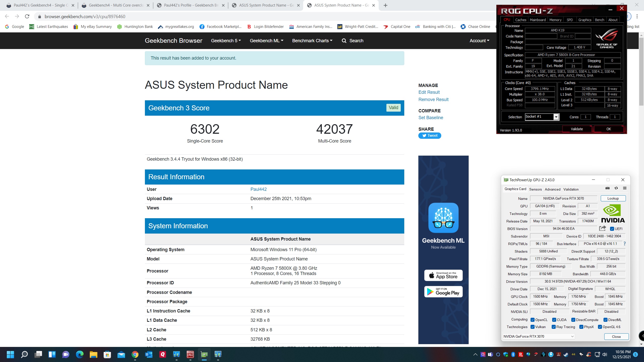Switch to the Caches tab in CPU-Z
The height and width of the screenshot is (362, 644).
pos(520,20)
